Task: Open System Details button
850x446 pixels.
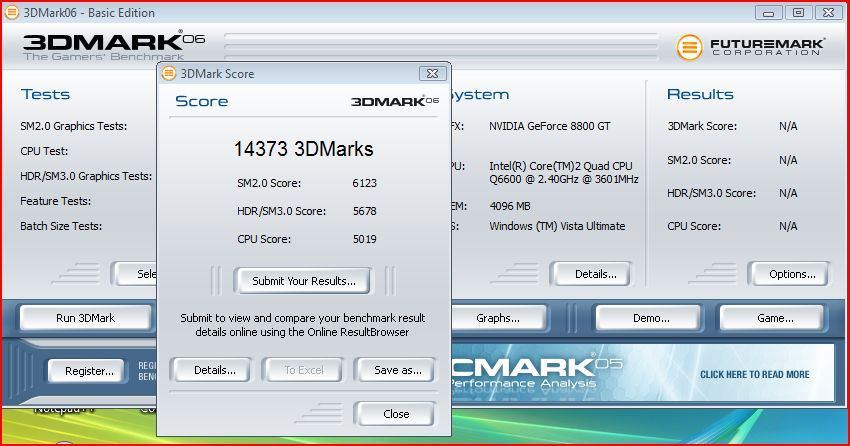Action: (x=593, y=274)
